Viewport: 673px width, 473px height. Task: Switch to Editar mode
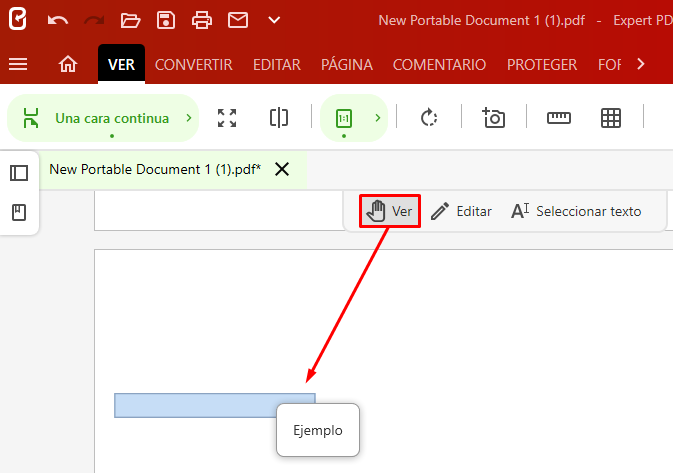pyautogui.click(x=461, y=211)
